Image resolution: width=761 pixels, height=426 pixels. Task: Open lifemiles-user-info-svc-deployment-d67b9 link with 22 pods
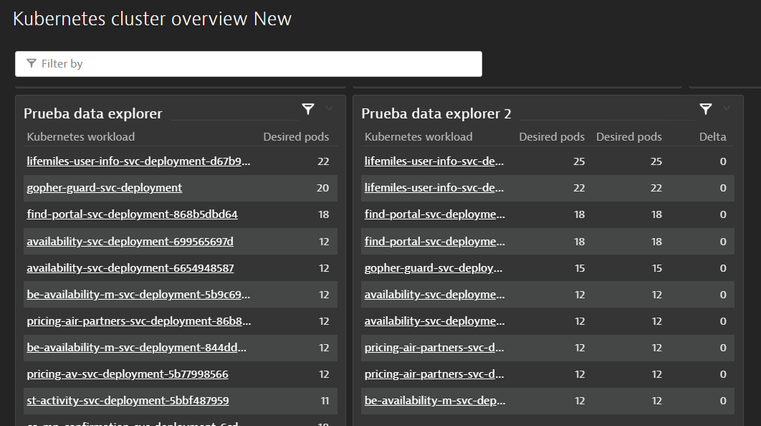[138, 161]
